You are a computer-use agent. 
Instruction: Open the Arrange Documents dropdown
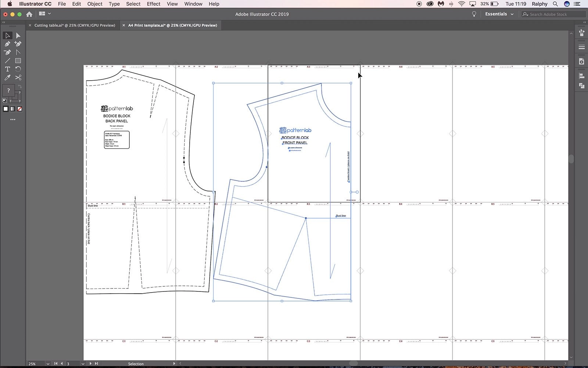coord(45,14)
